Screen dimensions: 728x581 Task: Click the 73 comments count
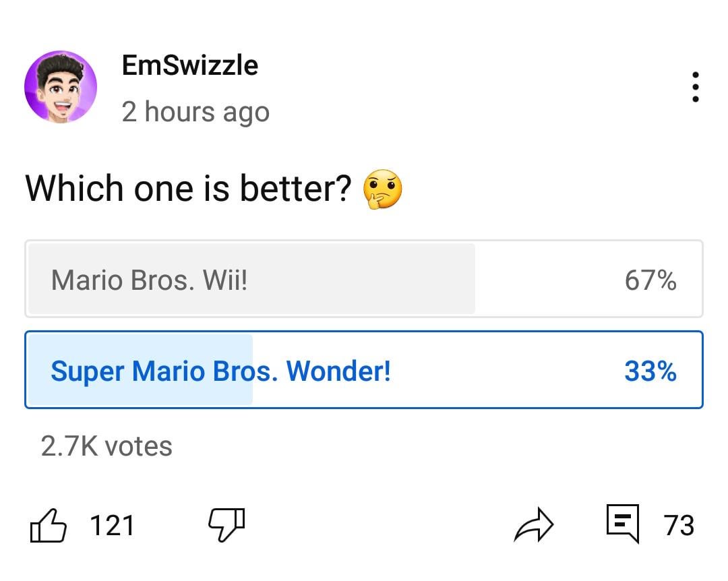678,526
